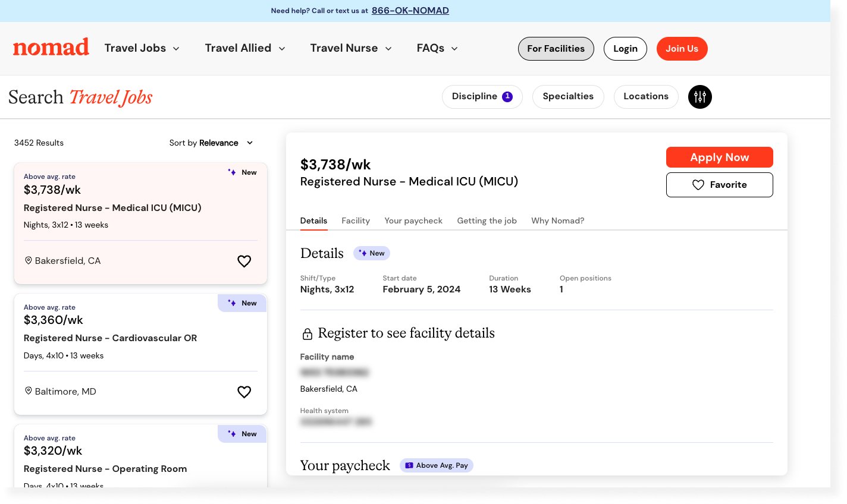Click the sparkle New badge in Details header

(372, 253)
